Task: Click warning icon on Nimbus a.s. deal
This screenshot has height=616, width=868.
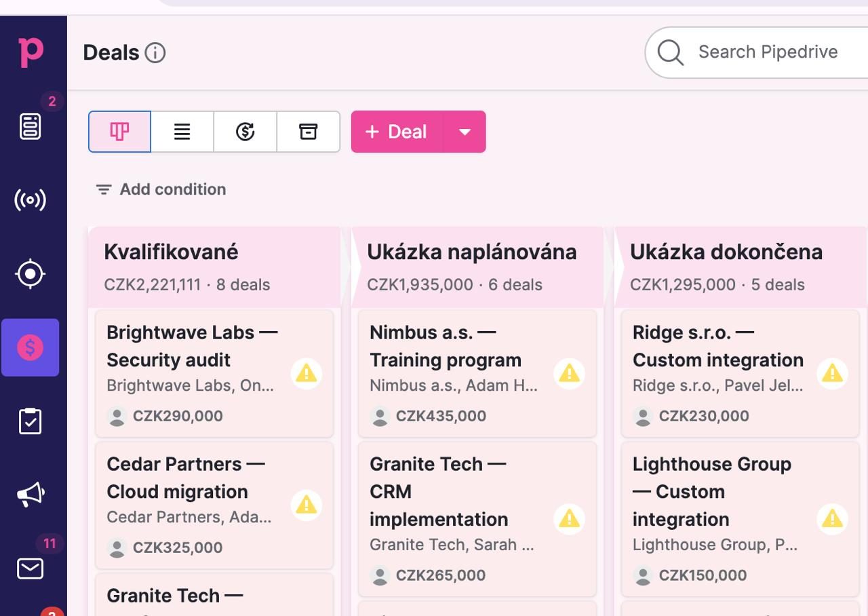Action: pyautogui.click(x=570, y=373)
